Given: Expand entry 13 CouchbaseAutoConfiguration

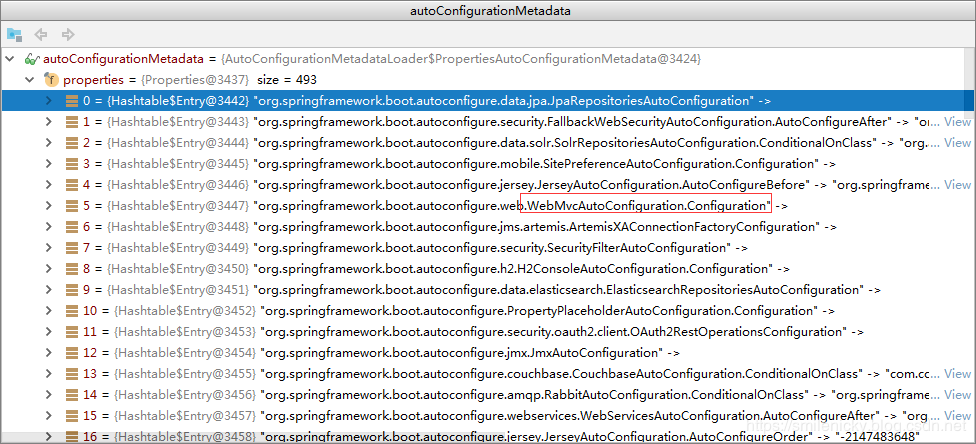Looking at the screenshot, I should coord(49,374).
